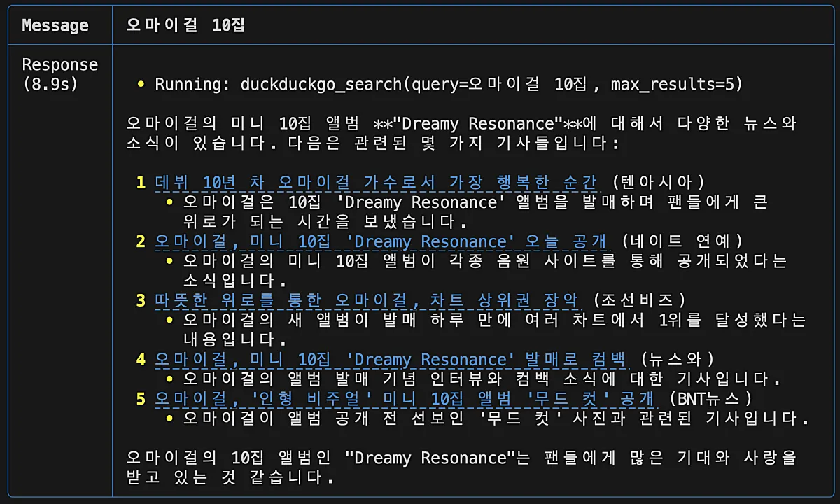Open link '오마이걸, 미니 10집 Dreamy Resonance 오늘 공개'
This screenshot has height=504, width=840.
(x=381, y=241)
